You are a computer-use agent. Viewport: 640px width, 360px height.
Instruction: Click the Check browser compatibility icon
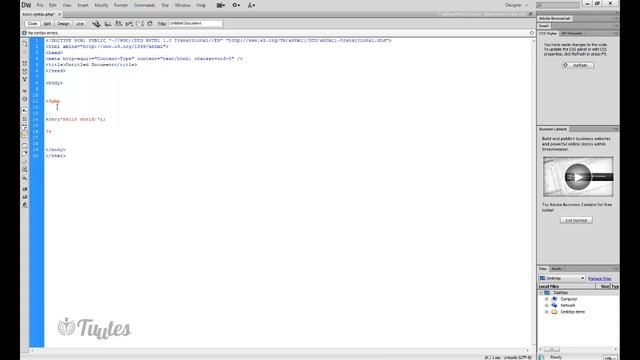pos(140,24)
